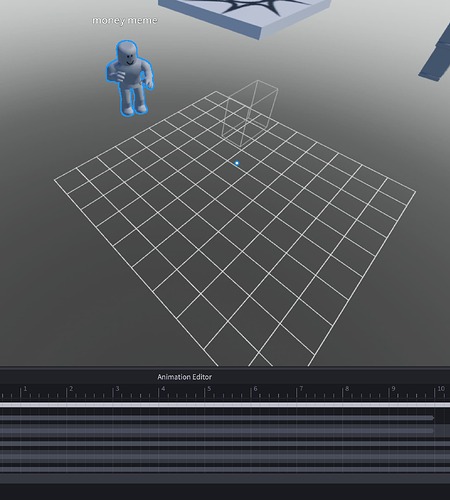This screenshot has height=500, width=450.
Task: Click the "money meme" name label
Action: click(124, 21)
